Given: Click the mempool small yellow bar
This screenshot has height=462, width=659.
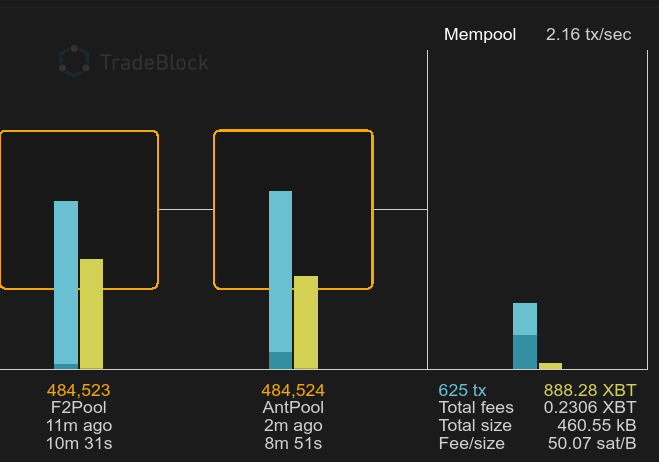Looking at the screenshot, I should click(551, 366).
